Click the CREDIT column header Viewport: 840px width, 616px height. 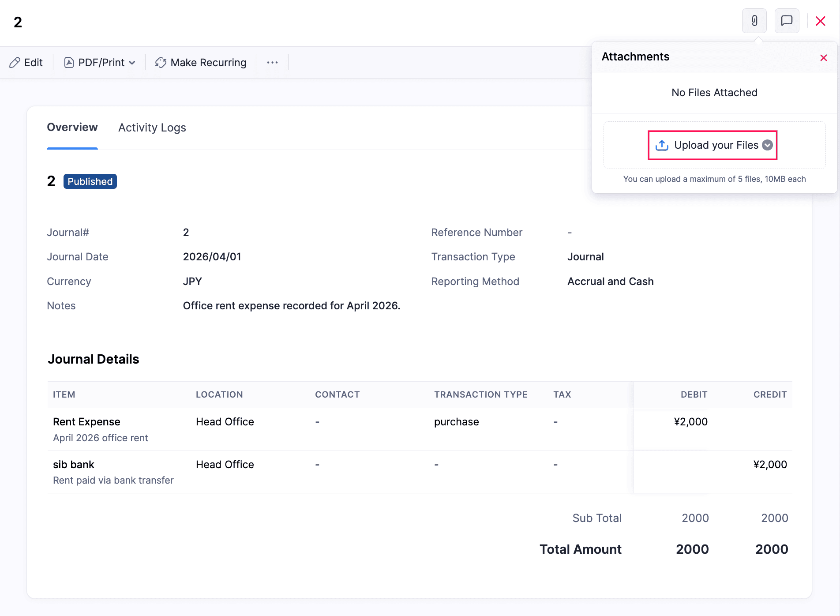click(x=770, y=394)
